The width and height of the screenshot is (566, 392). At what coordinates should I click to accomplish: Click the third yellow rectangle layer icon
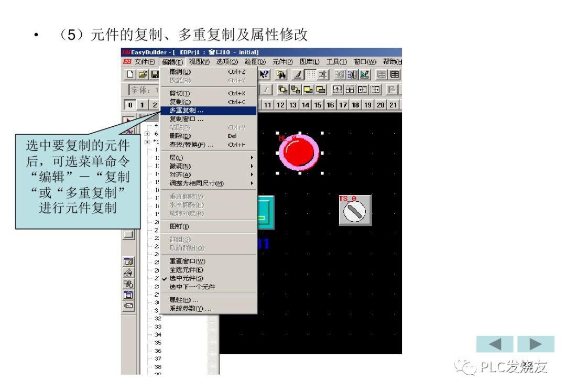(x=308, y=90)
